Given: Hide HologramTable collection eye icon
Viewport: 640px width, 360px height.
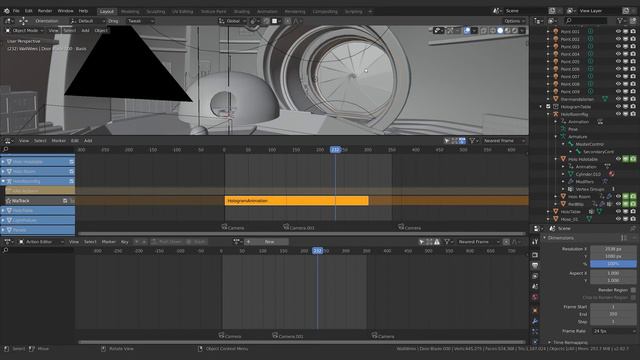Looking at the screenshot, I should tap(618, 107).
